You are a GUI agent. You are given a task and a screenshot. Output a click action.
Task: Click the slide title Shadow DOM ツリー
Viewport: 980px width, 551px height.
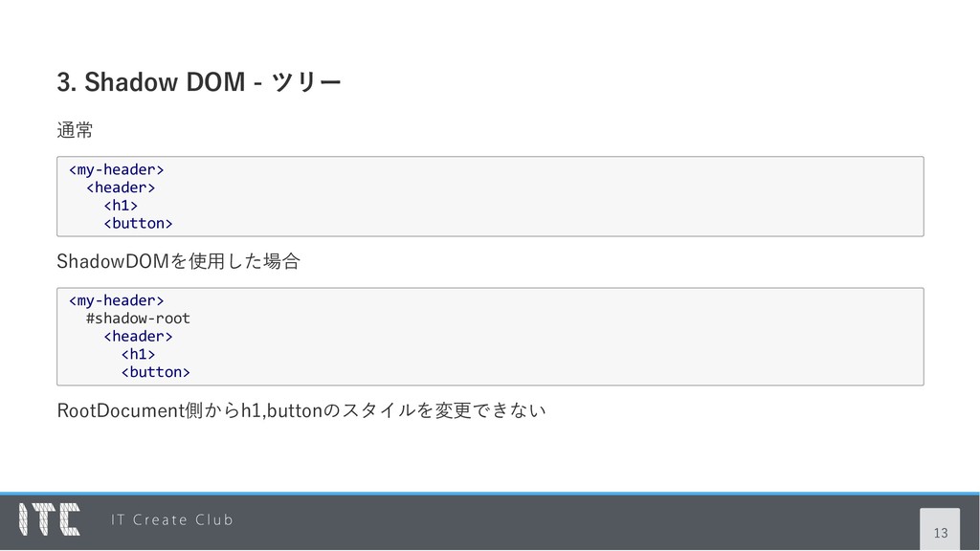click(x=199, y=82)
